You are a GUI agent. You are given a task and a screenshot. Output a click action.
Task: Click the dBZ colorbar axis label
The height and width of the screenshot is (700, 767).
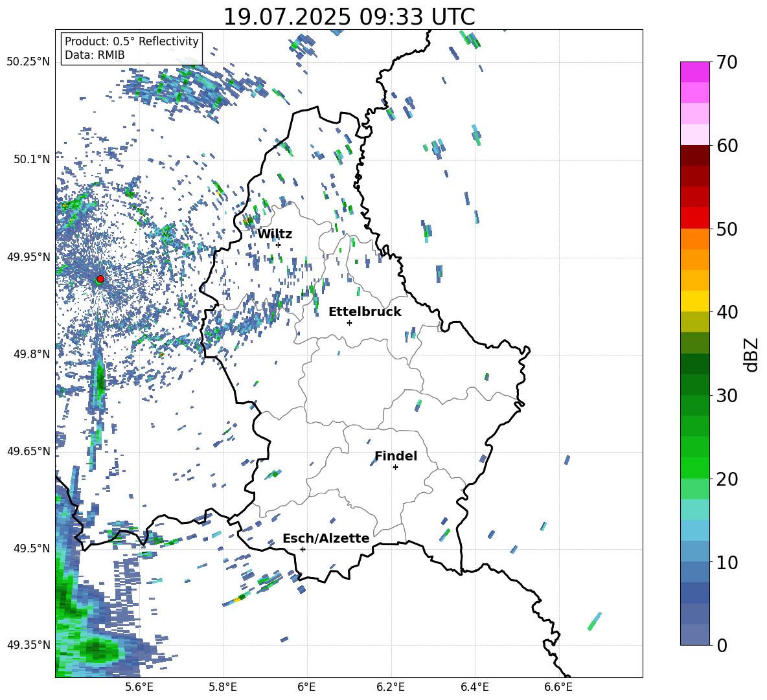click(752, 355)
